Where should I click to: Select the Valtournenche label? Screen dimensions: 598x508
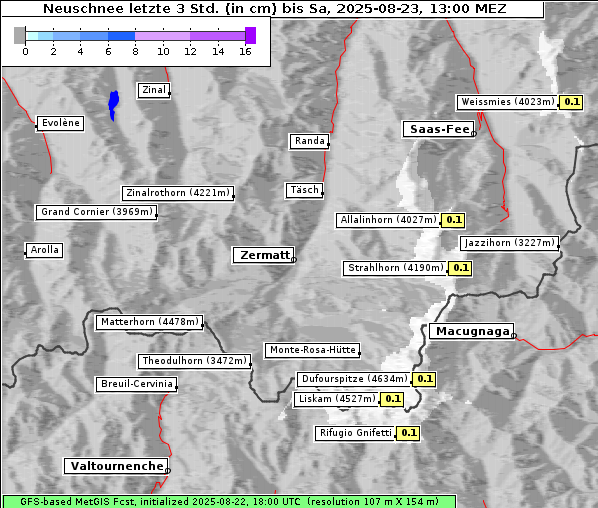[x=116, y=466]
